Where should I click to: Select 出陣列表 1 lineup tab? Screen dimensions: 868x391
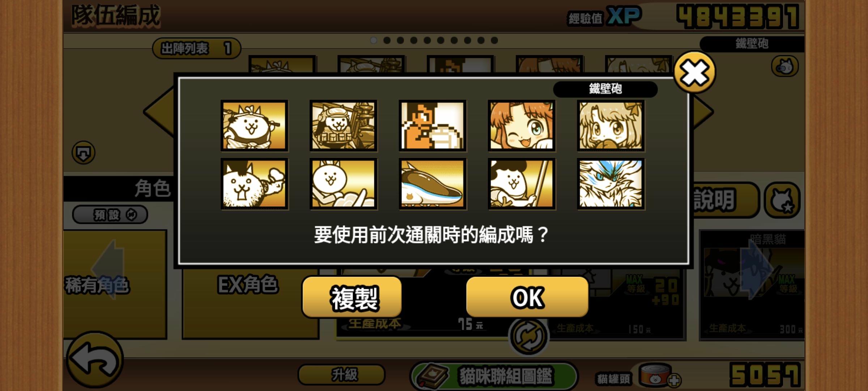point(196,48)
